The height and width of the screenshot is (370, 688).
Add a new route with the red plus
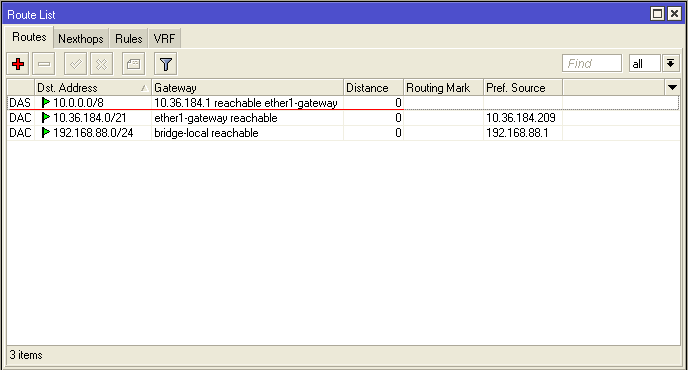(x=18, y=64)
